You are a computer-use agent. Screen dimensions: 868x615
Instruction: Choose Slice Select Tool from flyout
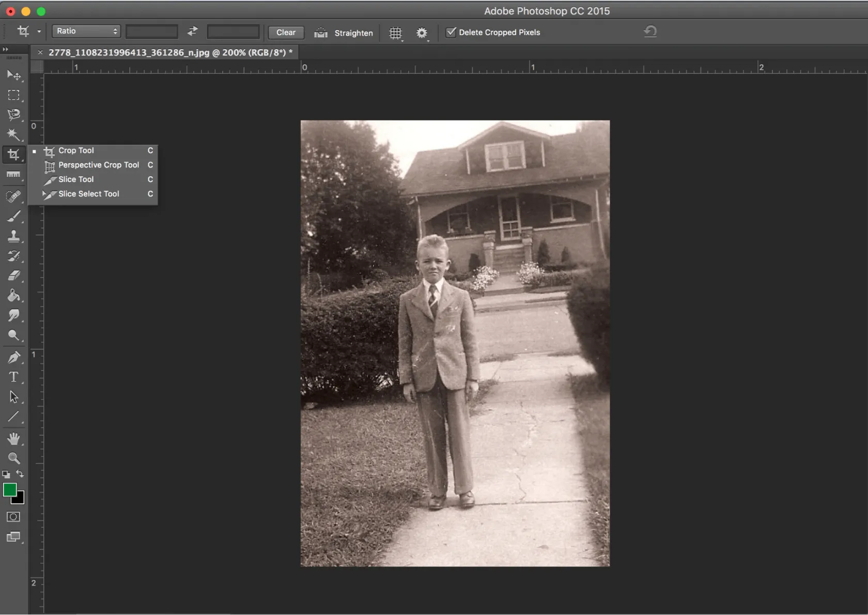pyautogui.click(x=88, y=194)
